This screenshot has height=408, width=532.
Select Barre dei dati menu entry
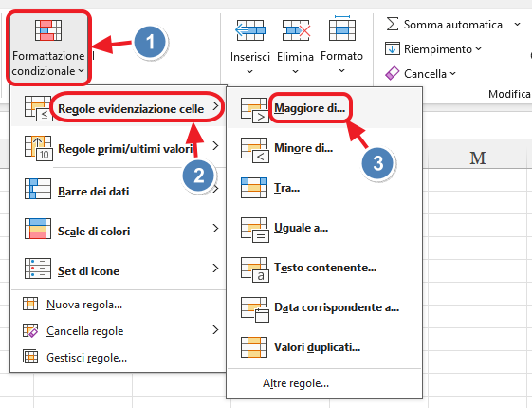click(119, 189)
